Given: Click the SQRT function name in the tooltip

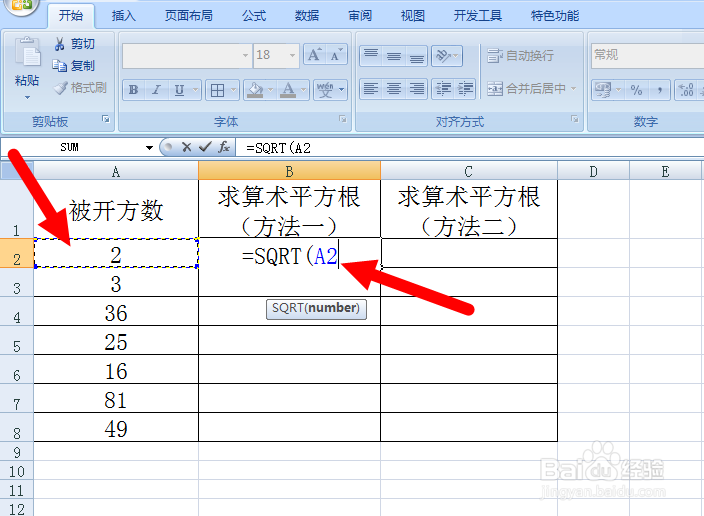Looking at the screenshot, I should click(288, 308).
